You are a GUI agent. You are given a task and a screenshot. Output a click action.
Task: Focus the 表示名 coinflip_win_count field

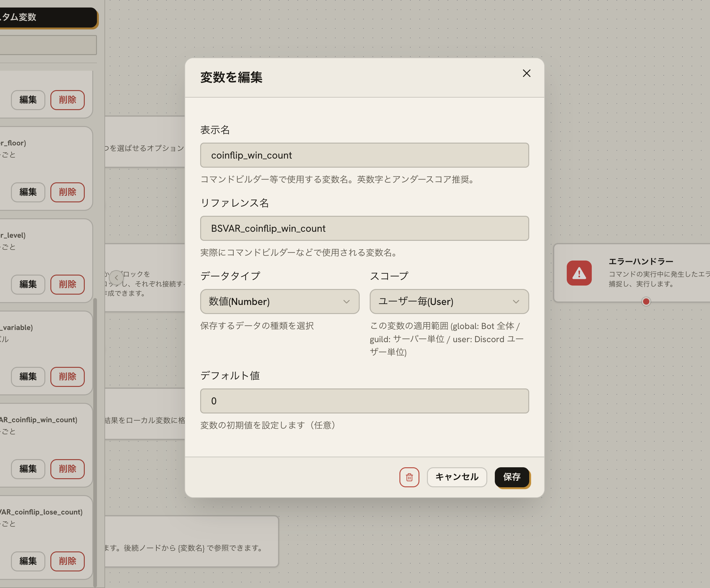(364, 155)
